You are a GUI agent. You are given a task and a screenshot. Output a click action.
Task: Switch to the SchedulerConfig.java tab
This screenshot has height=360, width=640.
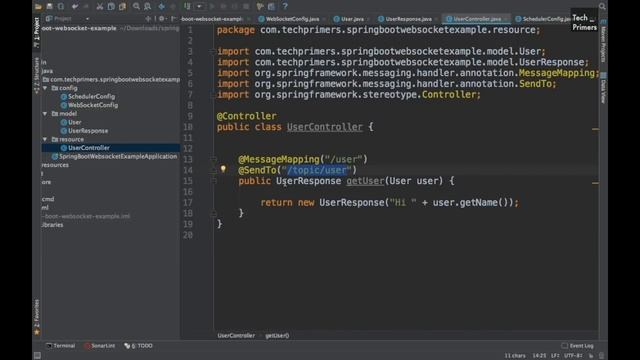coord(543,19)
